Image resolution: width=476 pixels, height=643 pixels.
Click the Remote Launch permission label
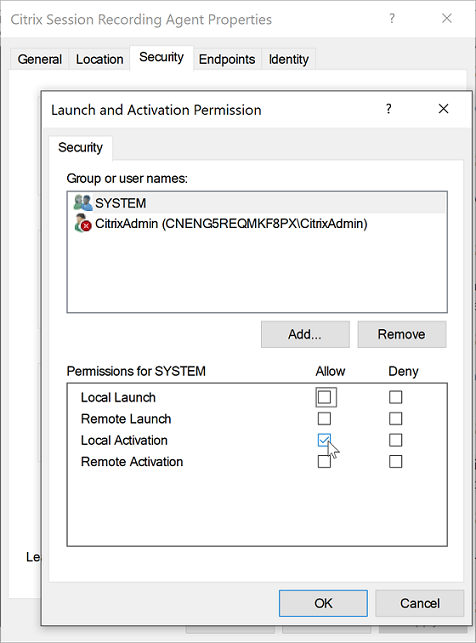point(126,419)
